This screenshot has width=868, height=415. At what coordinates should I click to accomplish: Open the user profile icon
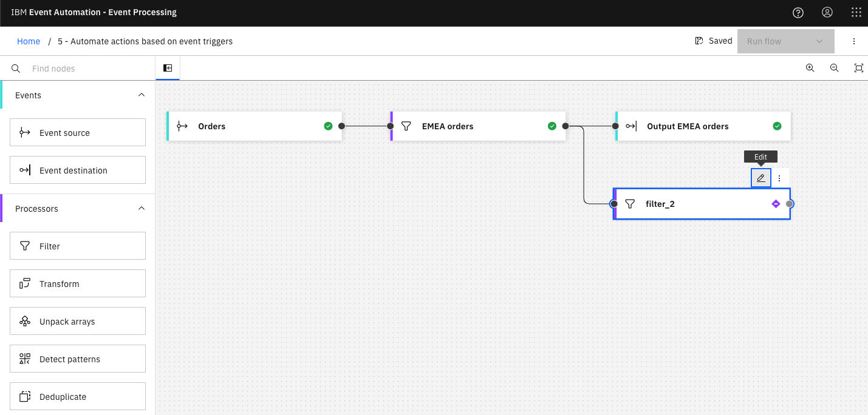827,12
